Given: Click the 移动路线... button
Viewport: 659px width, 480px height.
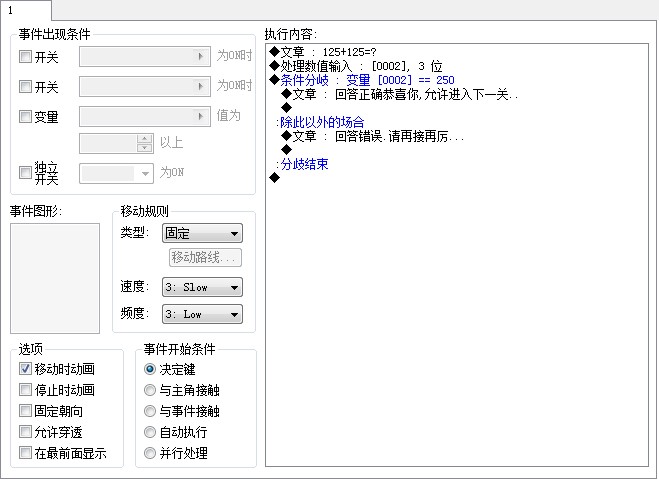Looking at the screenshot, I should pos(205,257).
